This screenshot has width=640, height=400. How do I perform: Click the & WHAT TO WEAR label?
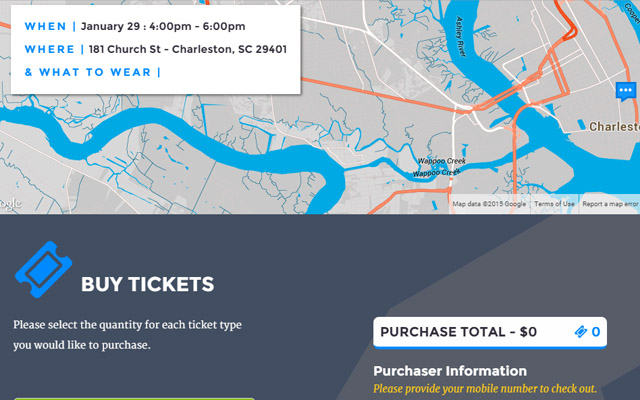[88, 72]
